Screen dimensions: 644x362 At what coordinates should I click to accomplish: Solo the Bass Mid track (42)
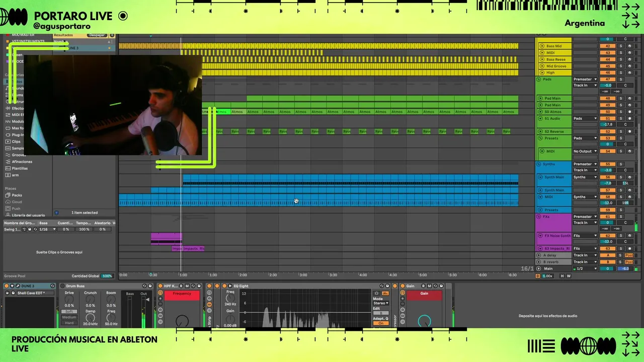coord(621,46)
